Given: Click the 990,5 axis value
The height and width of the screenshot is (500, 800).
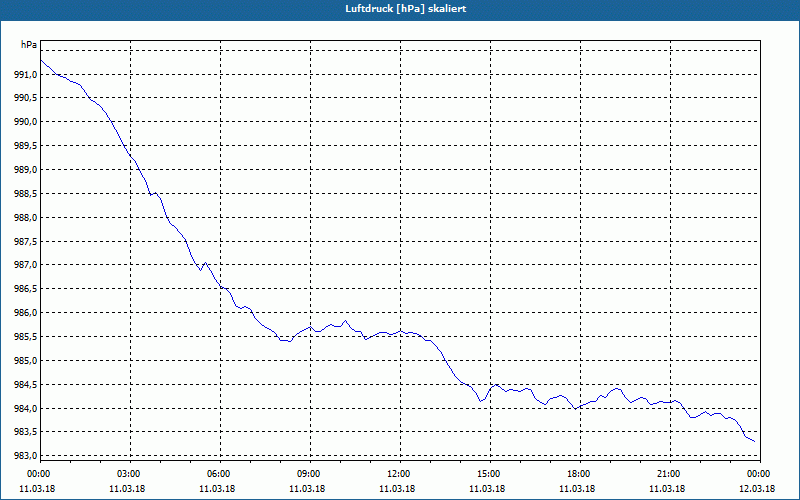Looking at the screenshot, I should tap(26, 97).
